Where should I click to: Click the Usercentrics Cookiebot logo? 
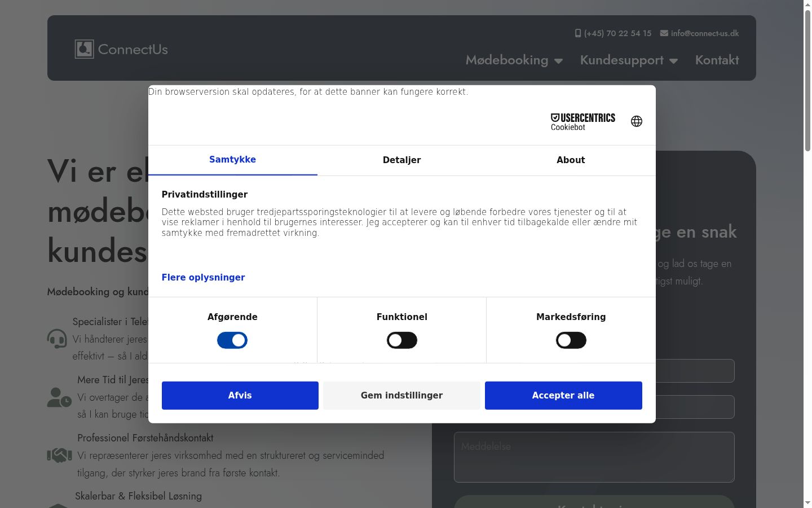(x=582, y=122)
